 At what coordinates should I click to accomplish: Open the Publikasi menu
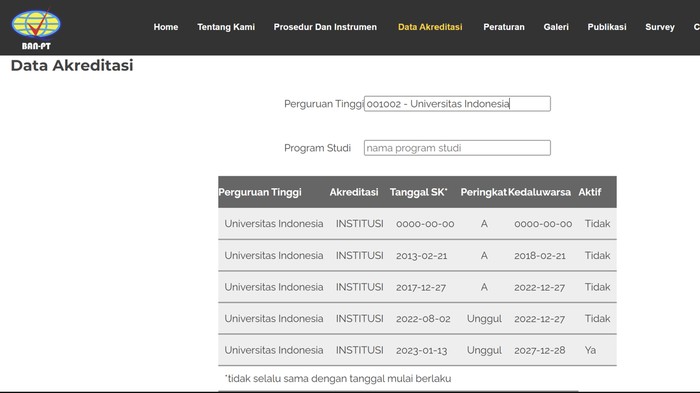607,27
